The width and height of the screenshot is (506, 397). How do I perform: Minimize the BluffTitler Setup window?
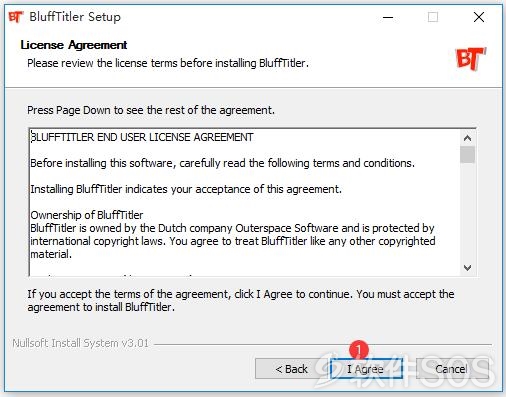point(388,17)
